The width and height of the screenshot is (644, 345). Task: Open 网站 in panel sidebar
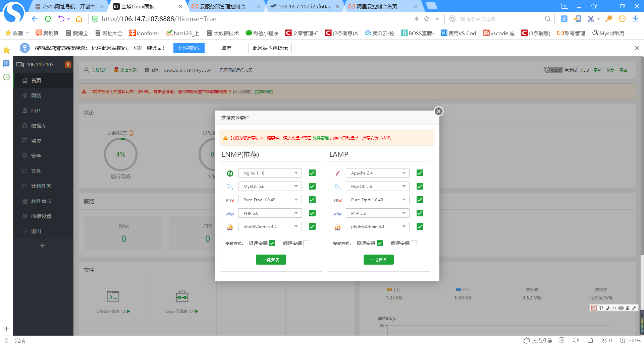click(43, 95)
